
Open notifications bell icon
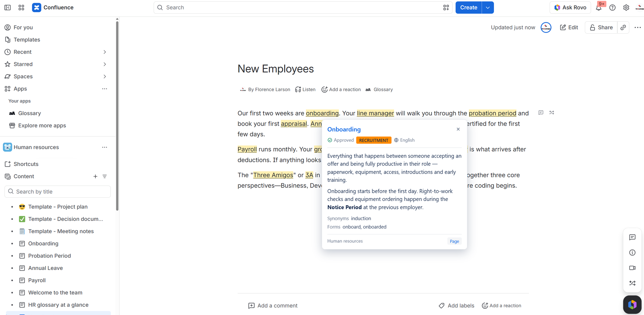click(x=599, y=8)
